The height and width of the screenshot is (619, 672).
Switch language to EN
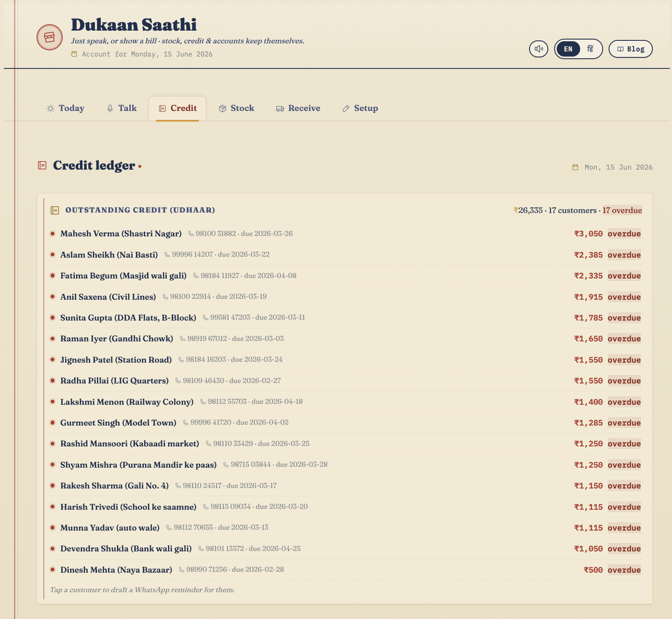(x=568, y=49)
